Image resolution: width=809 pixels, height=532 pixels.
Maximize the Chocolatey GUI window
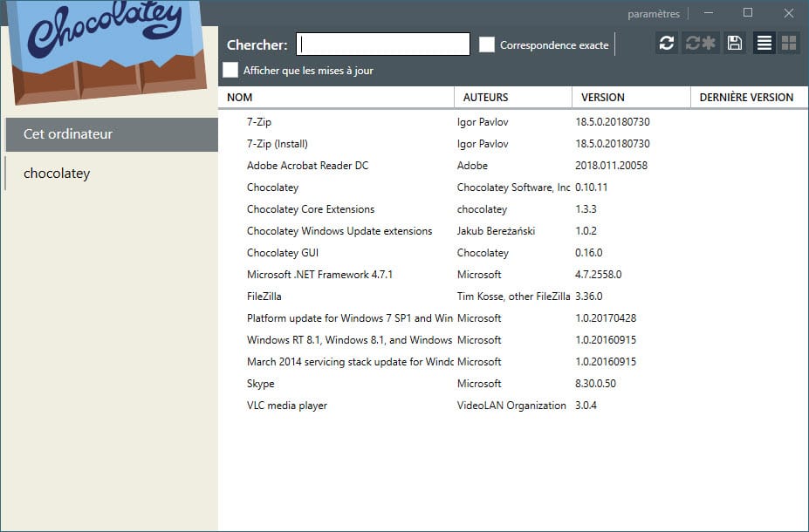coord(748,13)
